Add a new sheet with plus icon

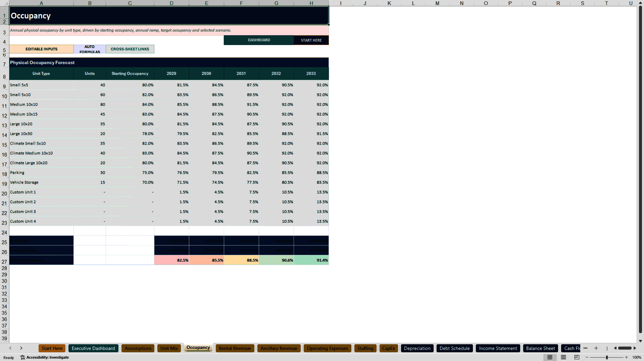[x=596, y=348]
